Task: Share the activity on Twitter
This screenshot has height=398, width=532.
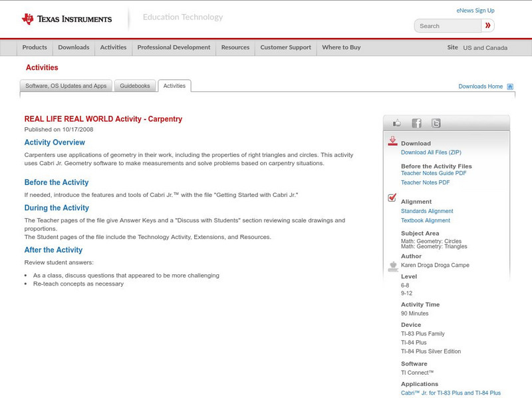Action: 436,122
